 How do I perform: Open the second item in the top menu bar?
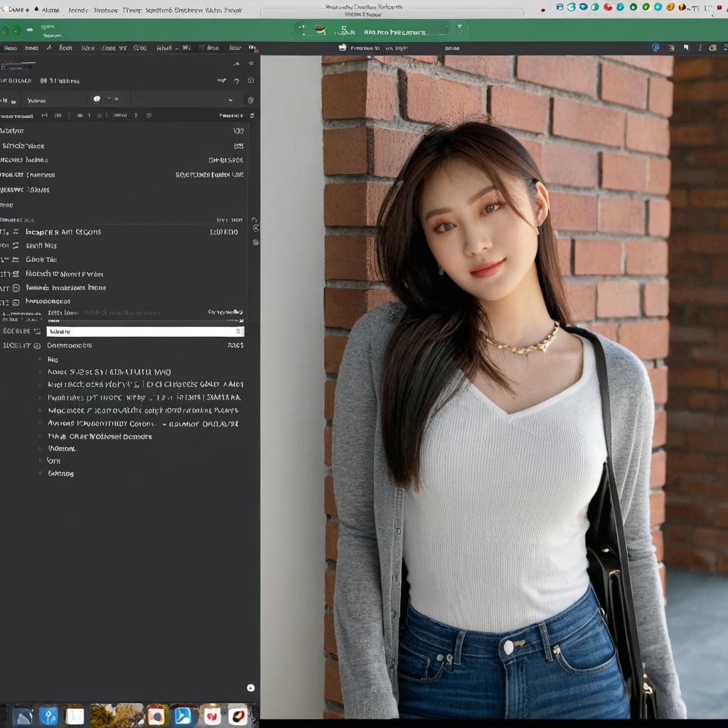pos(50,10)
